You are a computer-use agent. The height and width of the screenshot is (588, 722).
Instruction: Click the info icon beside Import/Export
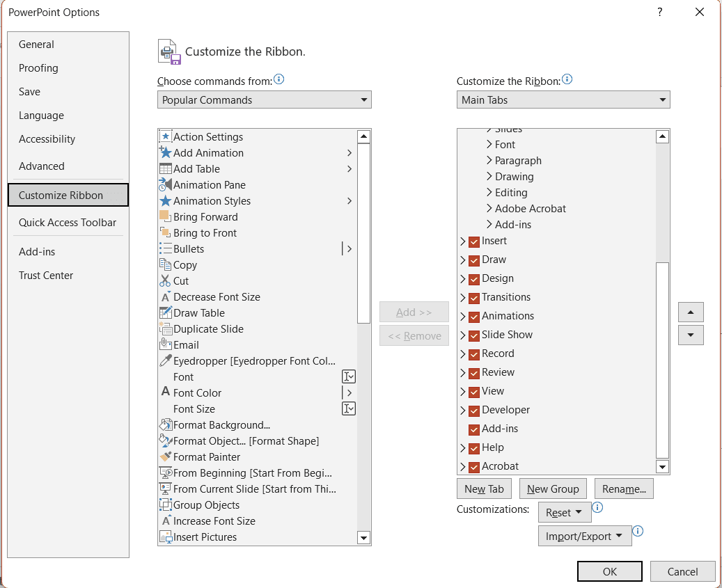638,532
